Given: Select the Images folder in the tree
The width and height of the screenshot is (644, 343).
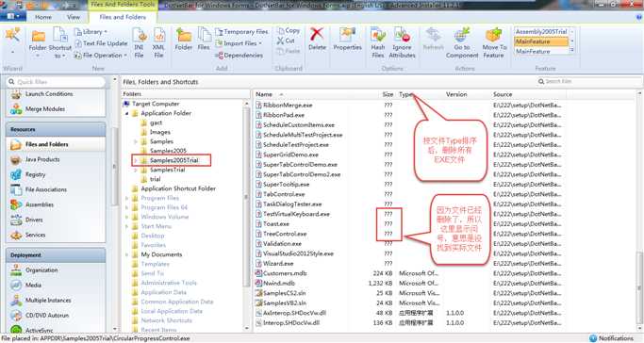Looking at the screenshot, I should tap(159, 132).
